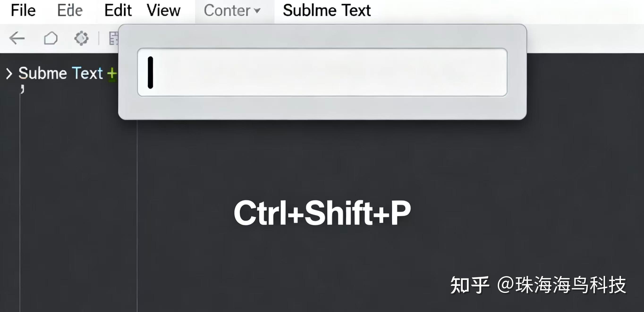Click the Sublme Text menu label
Viewport: 644px width, 312px height.
point(326,10)
